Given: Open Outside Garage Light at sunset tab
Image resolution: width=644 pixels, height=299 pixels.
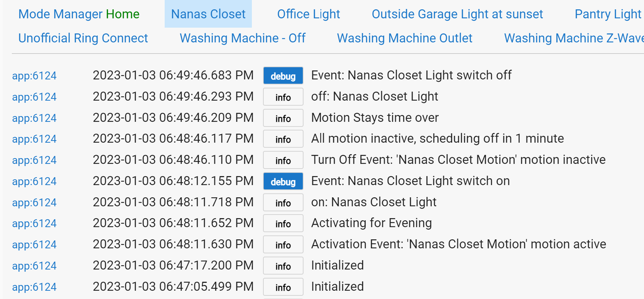Looking at the screenshot, I should [x=457, y=14].
